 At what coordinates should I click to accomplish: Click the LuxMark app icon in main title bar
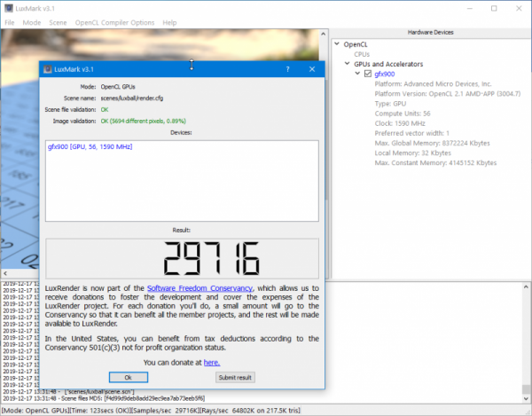pyautogui.click(x=9, y=8)
